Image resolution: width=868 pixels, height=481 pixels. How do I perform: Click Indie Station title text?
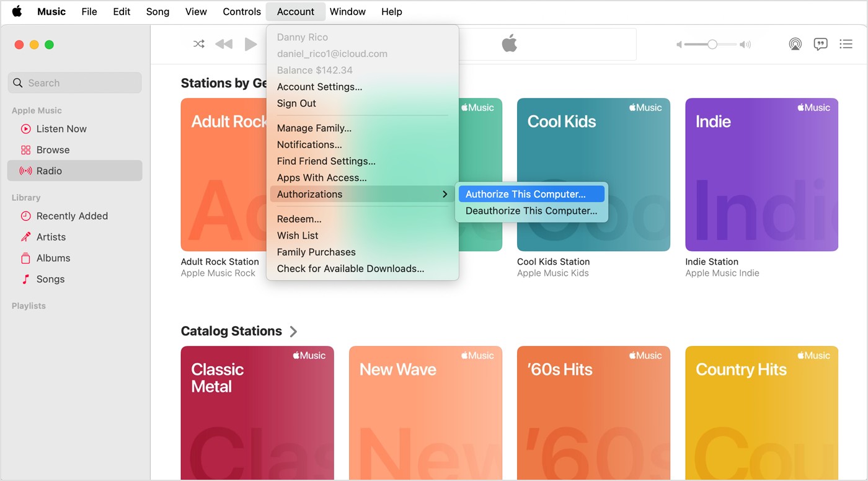[x=712, y=262]
